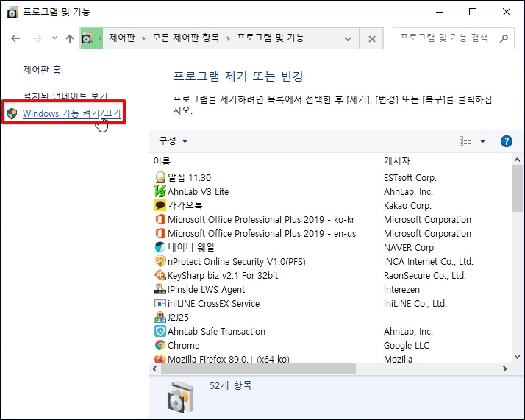525x420 pixels.
Task: Click the shield icon beside Windows 기능
Action: (x=12, y=113)
